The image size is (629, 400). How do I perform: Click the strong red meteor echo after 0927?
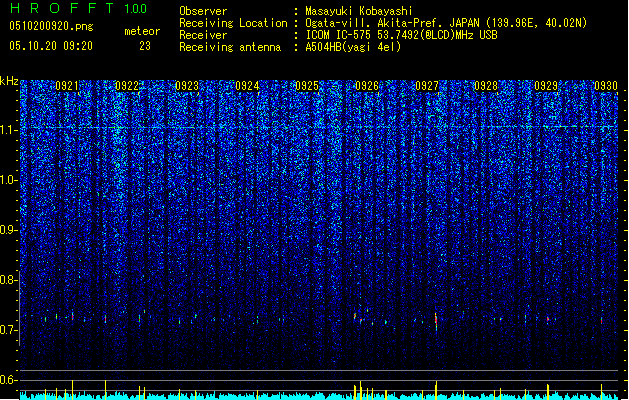[436, 321]
